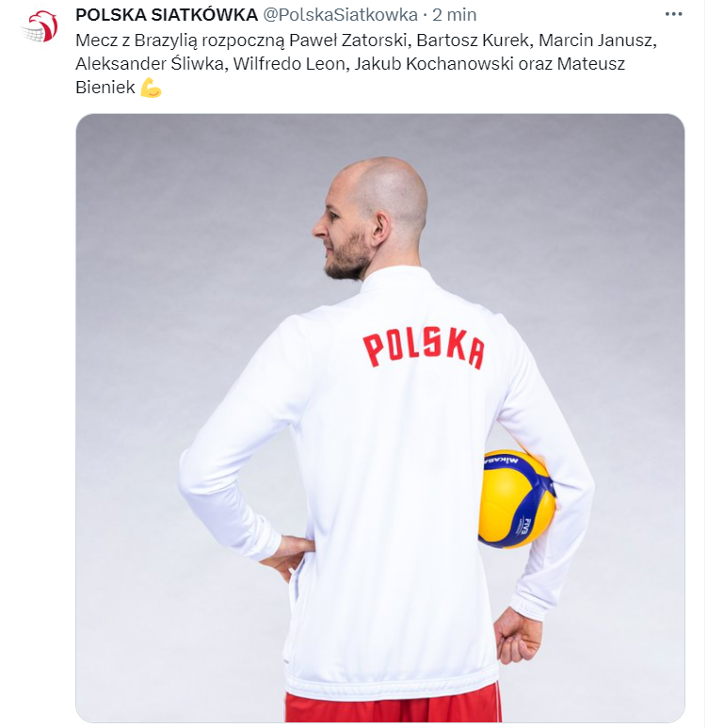
Task: Click the Mikasa volleyball in the photo
Action: (517, 499)
